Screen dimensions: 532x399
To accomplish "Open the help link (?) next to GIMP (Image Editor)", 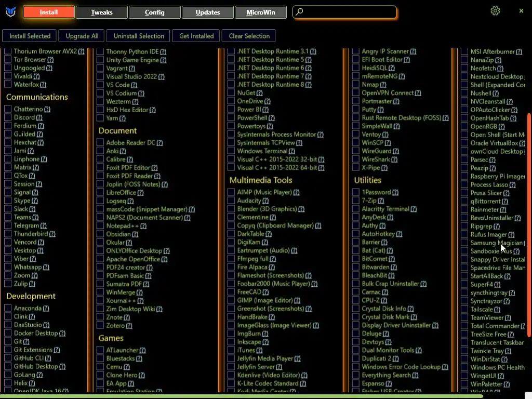I will tap(297, 301).
